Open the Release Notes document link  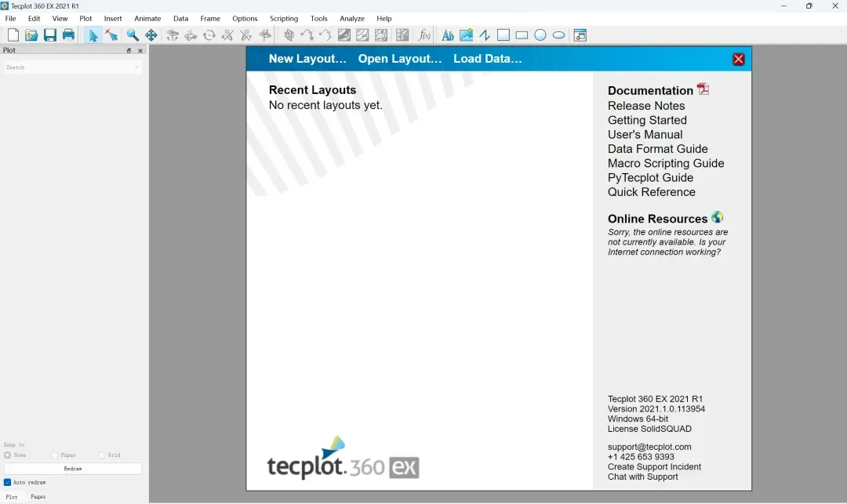[646, 106]
